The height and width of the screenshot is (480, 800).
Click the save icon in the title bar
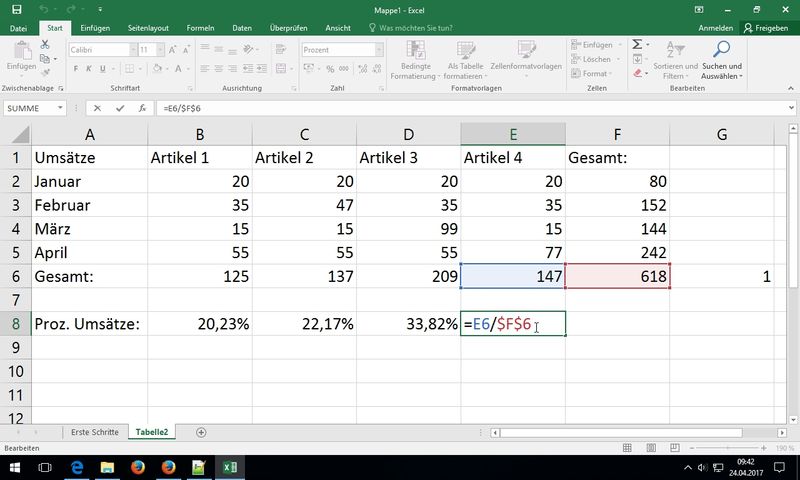(17, 10)
